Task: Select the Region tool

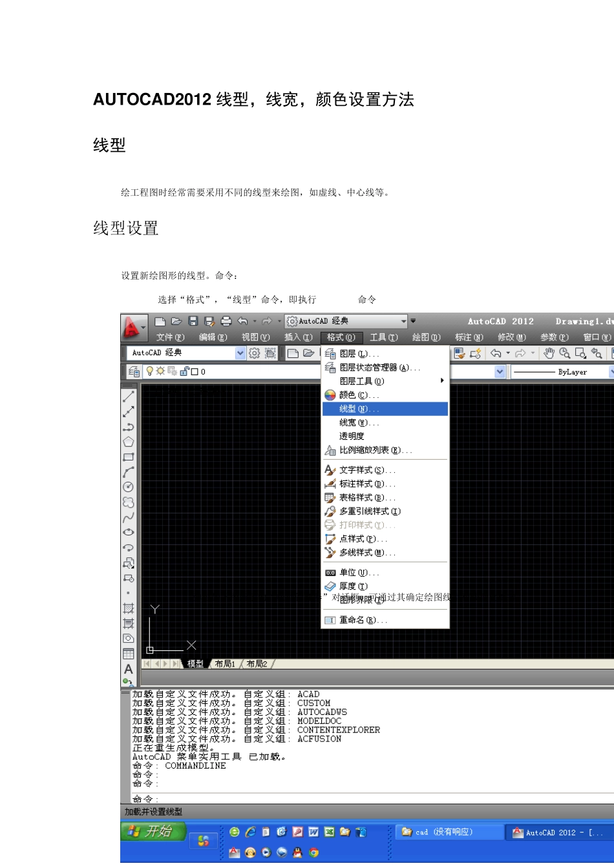Action: coord(129,638)
